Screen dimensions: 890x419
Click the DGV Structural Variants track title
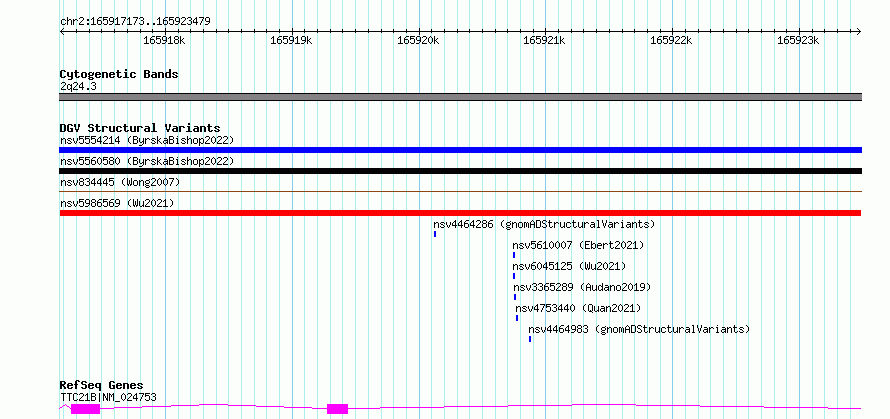point(140,128)
